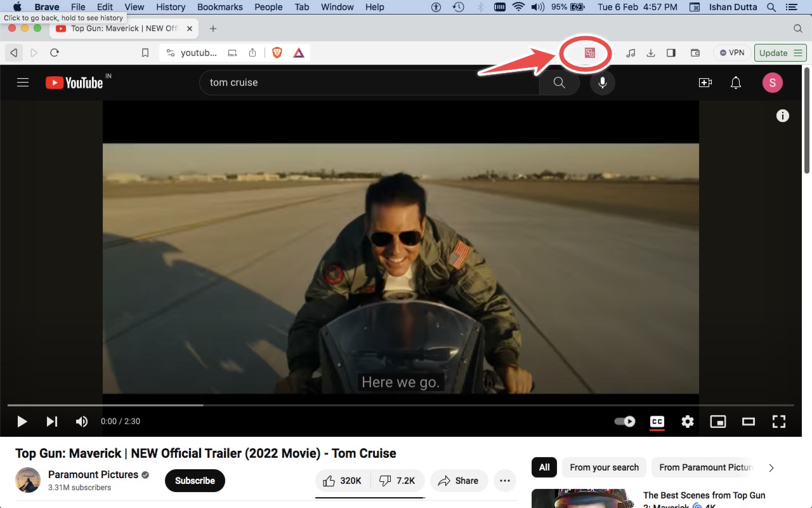Click the search magnifier button

click(x=559, y=83)
